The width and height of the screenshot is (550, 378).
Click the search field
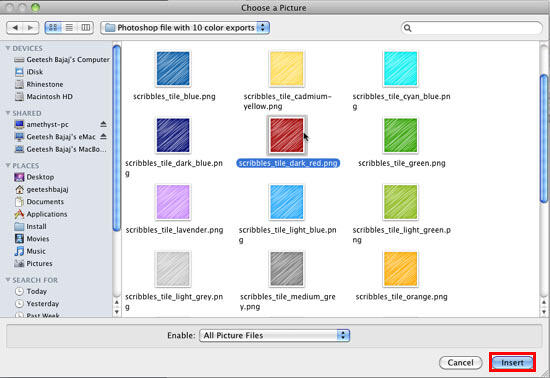tap(472, 28)
